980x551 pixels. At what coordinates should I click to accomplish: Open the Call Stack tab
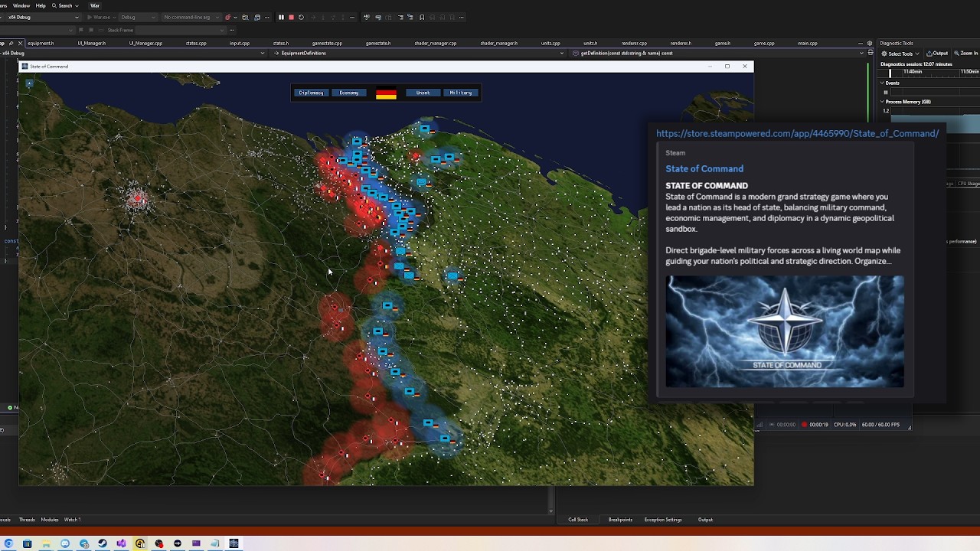click(x=578, y=520)
